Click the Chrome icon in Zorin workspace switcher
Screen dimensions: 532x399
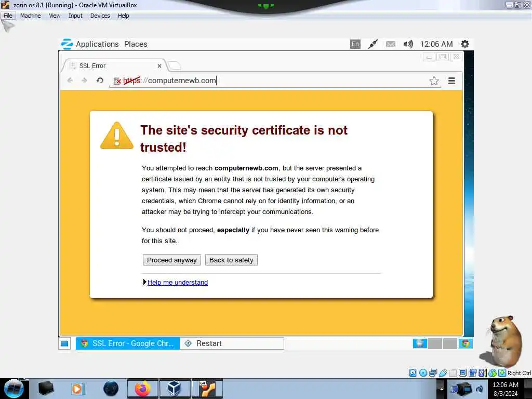click(x=465, y=344)
